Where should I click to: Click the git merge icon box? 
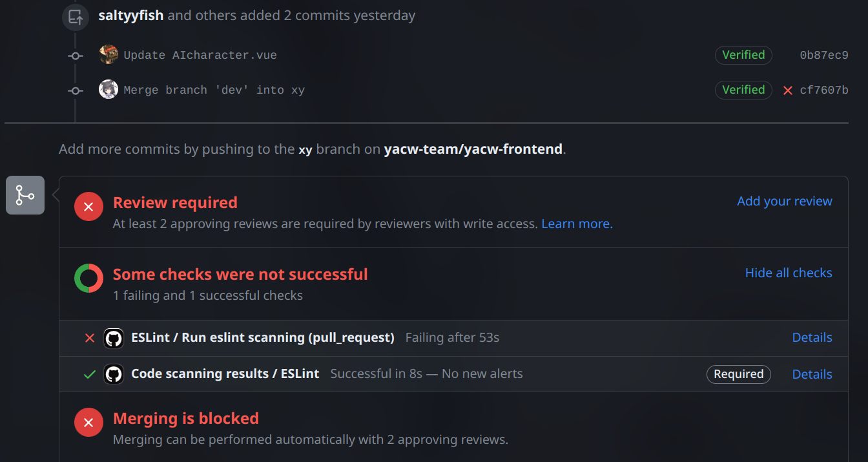25,195
